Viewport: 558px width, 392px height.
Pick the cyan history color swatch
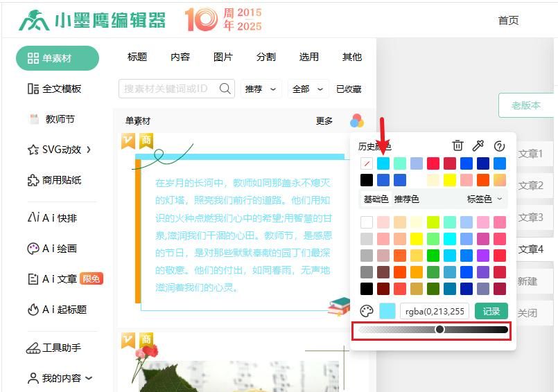pos(383,163)
